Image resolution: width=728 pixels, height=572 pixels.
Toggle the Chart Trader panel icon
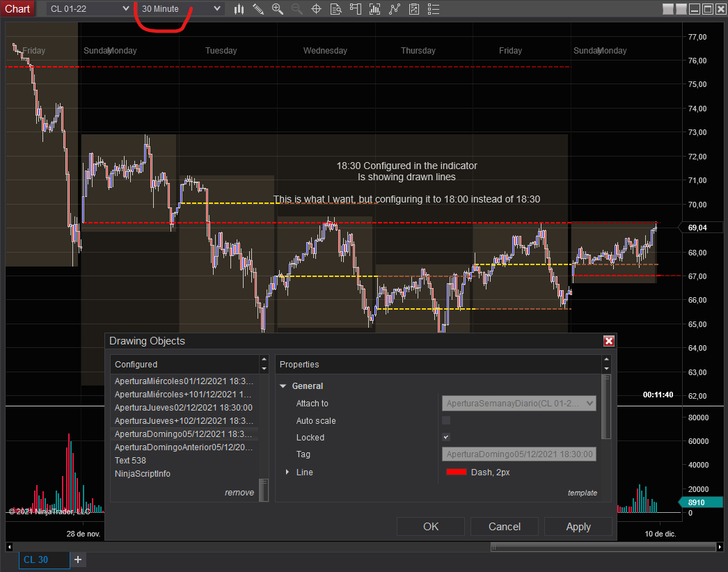pyautogui.click(x=355, y=9)
